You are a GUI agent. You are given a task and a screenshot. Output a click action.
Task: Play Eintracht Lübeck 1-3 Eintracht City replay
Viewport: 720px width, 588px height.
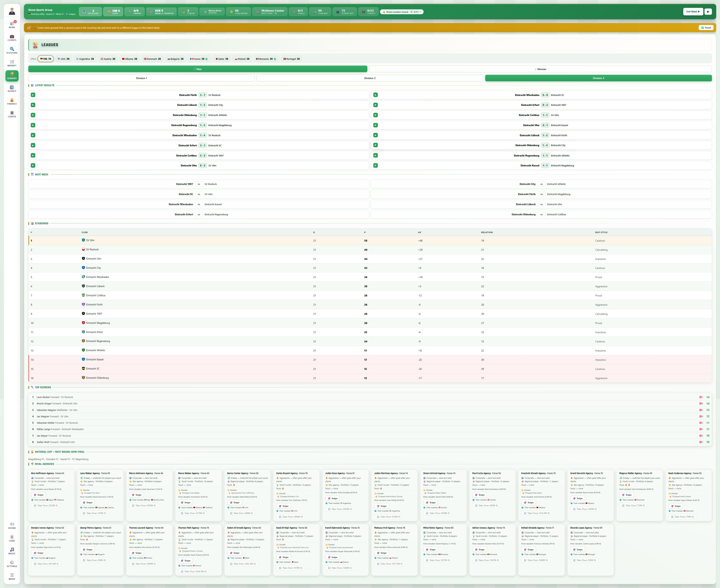point(33,105)
